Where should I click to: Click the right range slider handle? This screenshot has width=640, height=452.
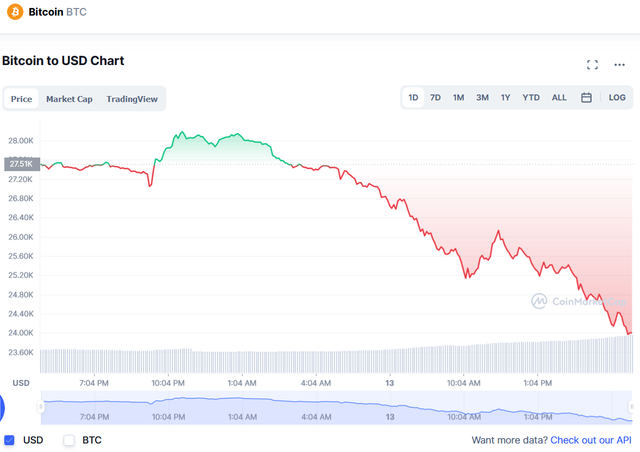pos(631,407)
